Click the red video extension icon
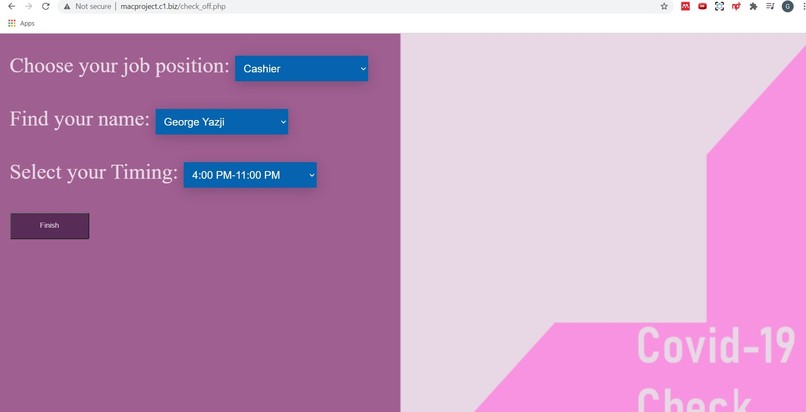The height and width of the screenshot is (412, 806). [702, 7]
